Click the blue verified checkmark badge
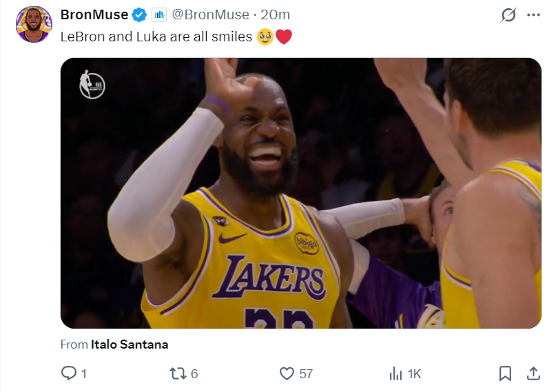Screen dimensions: 547x392 (140, 14)
